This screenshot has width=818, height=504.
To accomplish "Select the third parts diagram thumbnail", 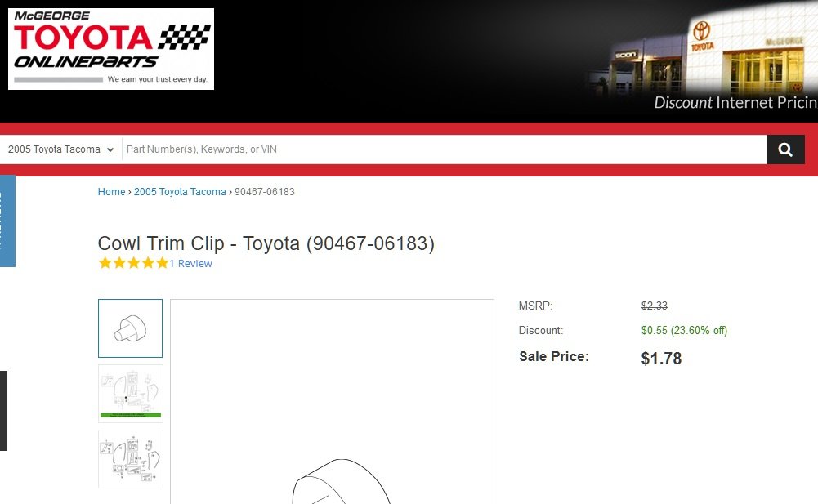I will pos(131,459).
